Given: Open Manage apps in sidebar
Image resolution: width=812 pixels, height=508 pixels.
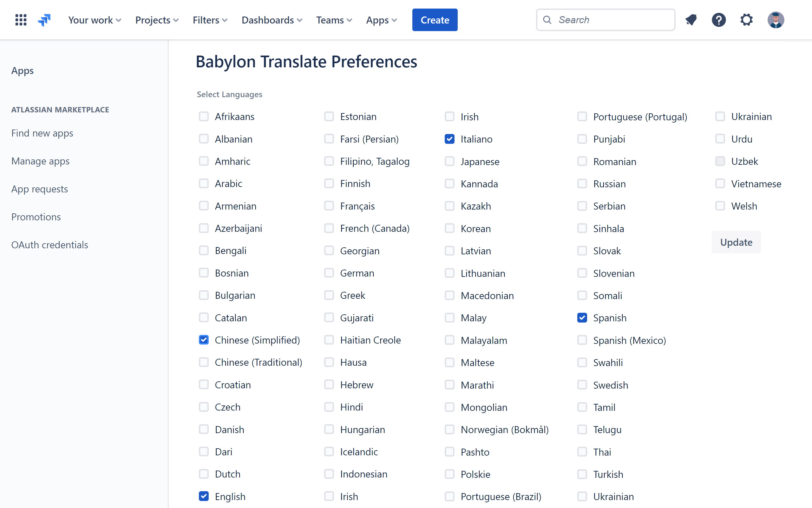Looking at the screenshot, I should coord(40,161).
